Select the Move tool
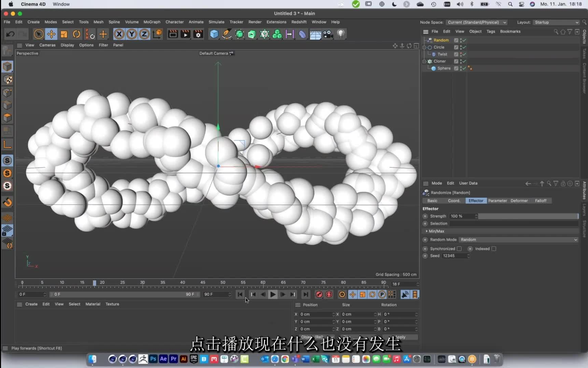588x368 pixels. [51, 34]
